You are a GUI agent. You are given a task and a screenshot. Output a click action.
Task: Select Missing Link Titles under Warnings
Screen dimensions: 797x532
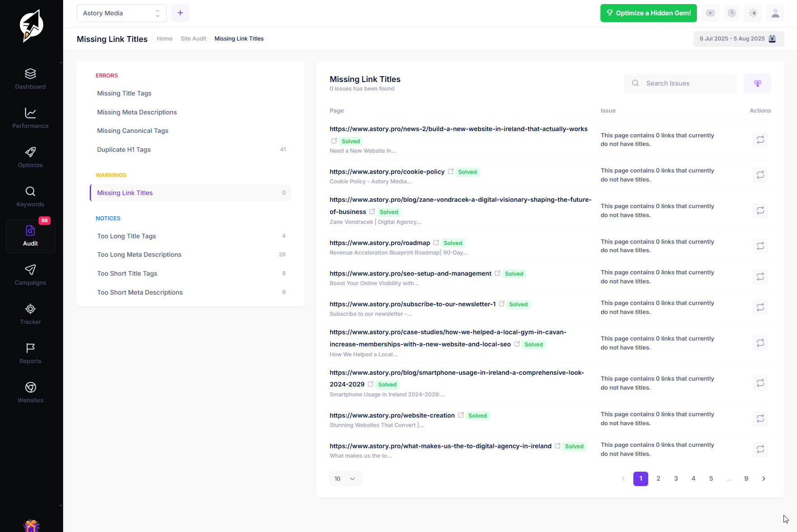coord(191,193)
